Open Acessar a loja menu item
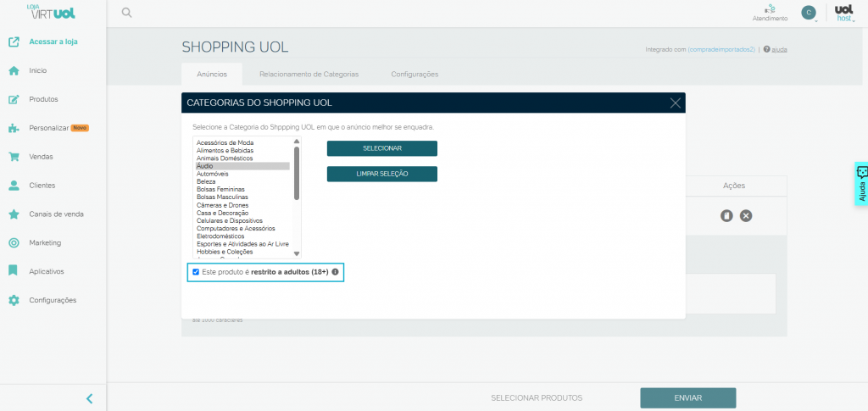The image size is (868, 411). [x=53, y=42]
